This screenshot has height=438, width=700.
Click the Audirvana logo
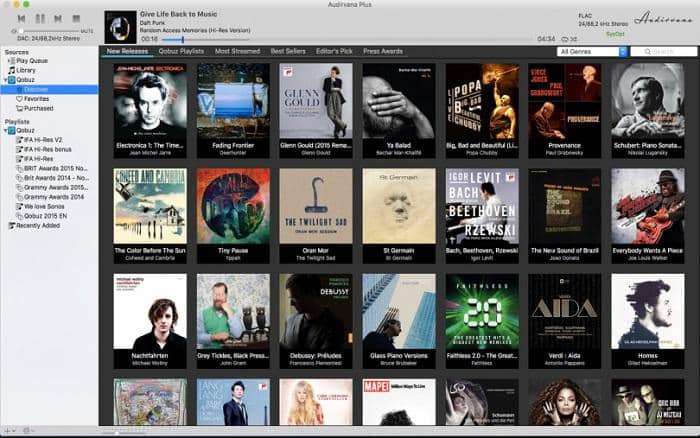(x=664, y=19)
